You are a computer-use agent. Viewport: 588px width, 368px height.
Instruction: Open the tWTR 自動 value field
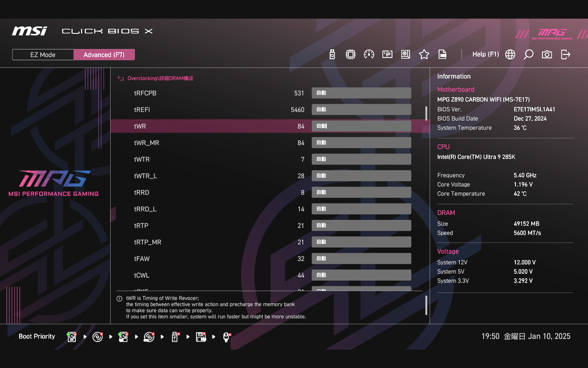(x=361, y=159)
